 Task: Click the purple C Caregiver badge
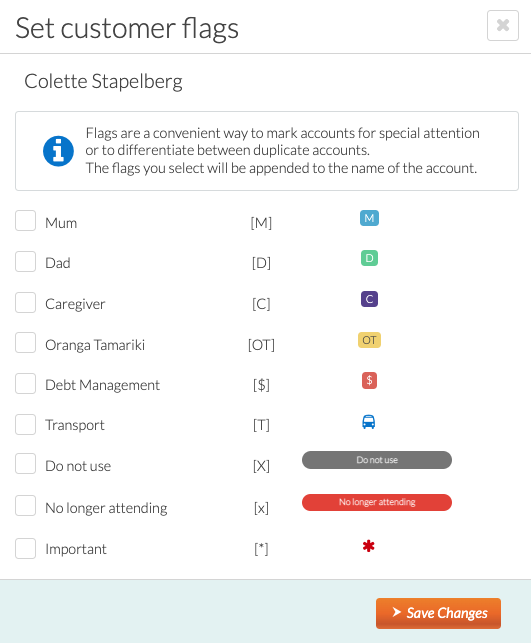click(x=369, y=299)
